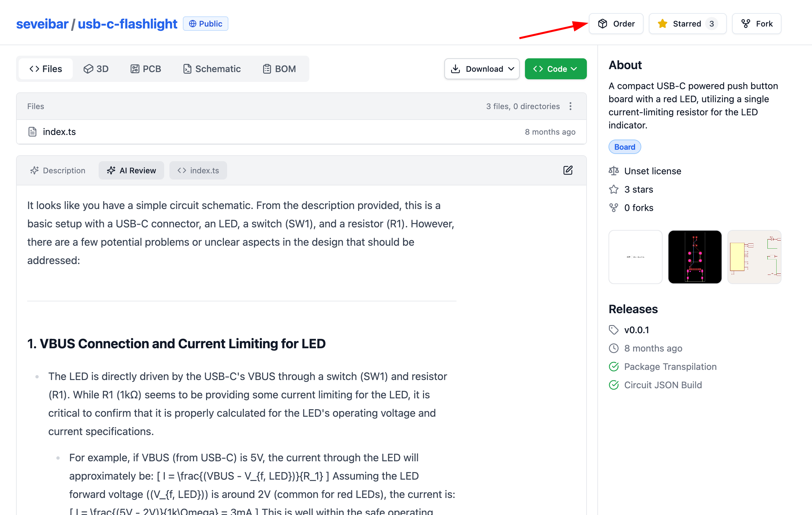Open the green Code dropdown
Viewport: 812px width, 515px height.
(555, 69)
